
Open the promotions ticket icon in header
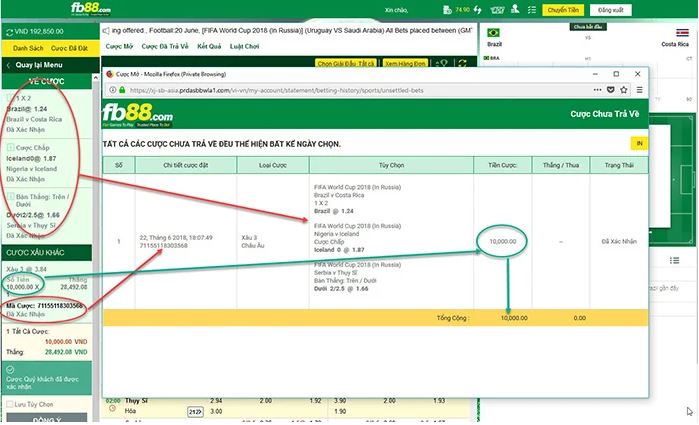(x=497, y=9)
